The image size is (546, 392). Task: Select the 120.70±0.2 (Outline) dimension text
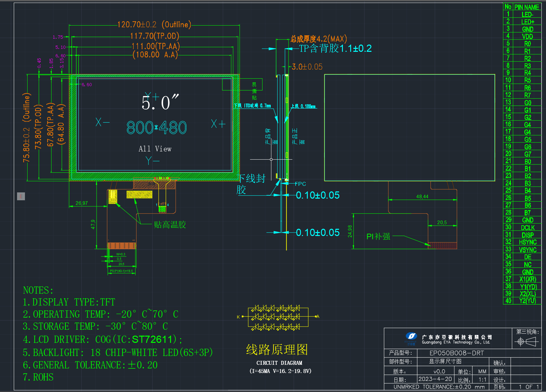point(154,25)
